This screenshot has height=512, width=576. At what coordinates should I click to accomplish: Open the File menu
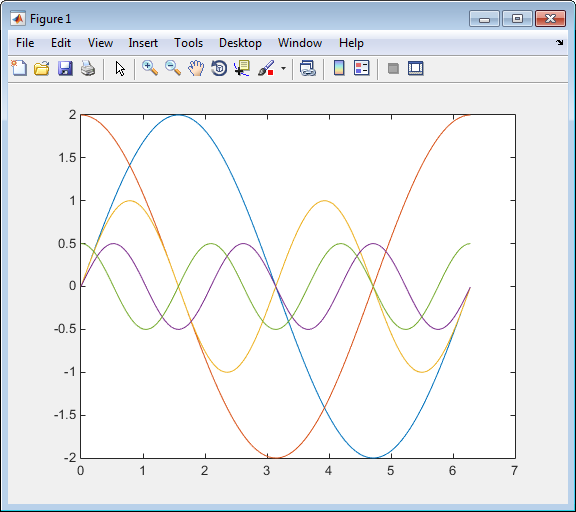point(25,43)
